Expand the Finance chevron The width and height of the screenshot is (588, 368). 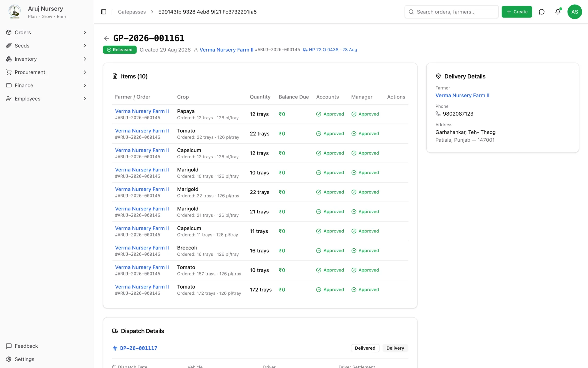click(x=85, y=85)
